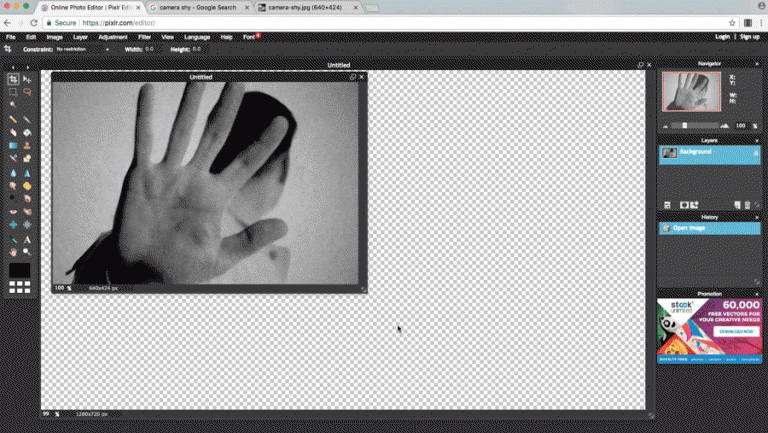Select the Lasso tool
The width and height of the screenshot is (768, 433).
pyautogui.click(x=27, y=92)
